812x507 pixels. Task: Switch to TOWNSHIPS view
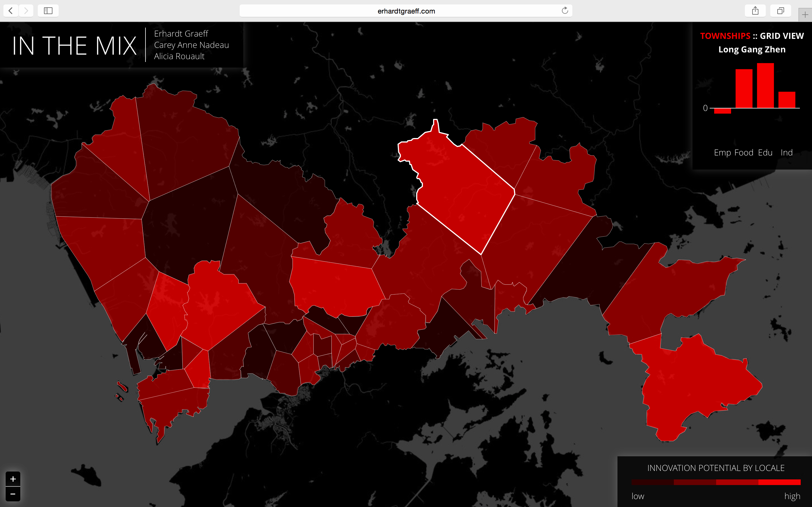725,36
